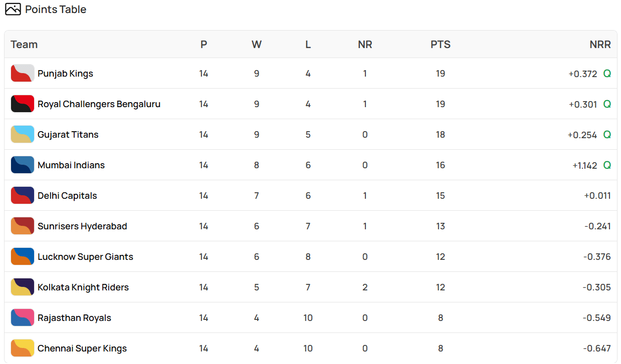Click the Team column header

[x=24, y=45]
